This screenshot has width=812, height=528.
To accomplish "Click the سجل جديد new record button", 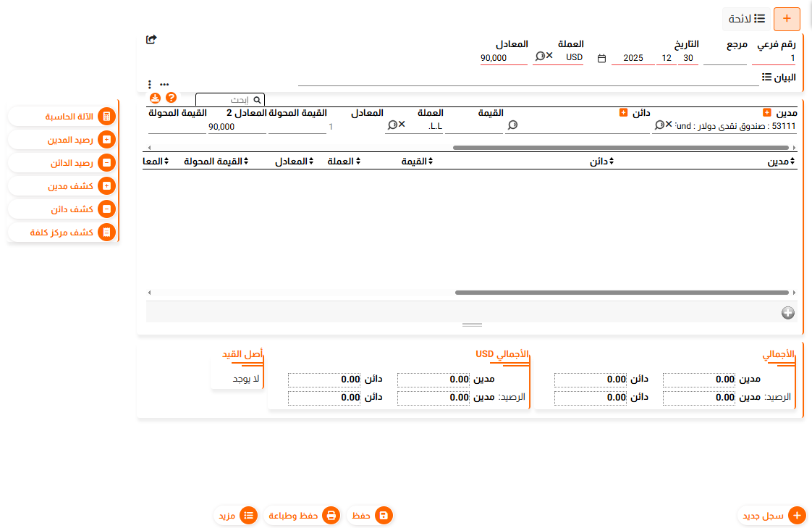I will [774, 516].
